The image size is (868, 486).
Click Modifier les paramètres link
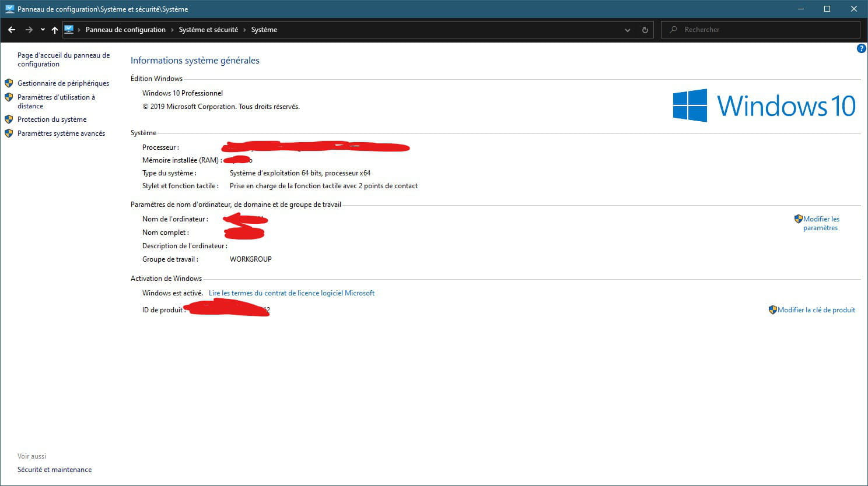(x=821, y=223)
